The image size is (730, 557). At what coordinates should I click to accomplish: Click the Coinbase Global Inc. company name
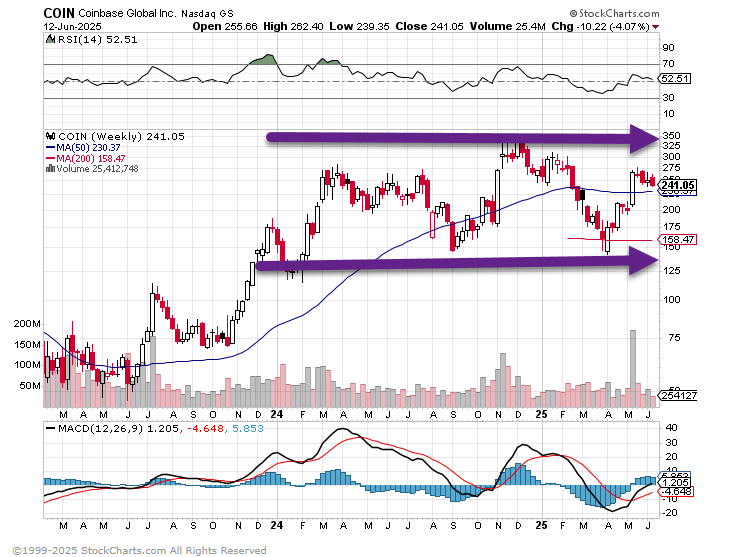127,14
